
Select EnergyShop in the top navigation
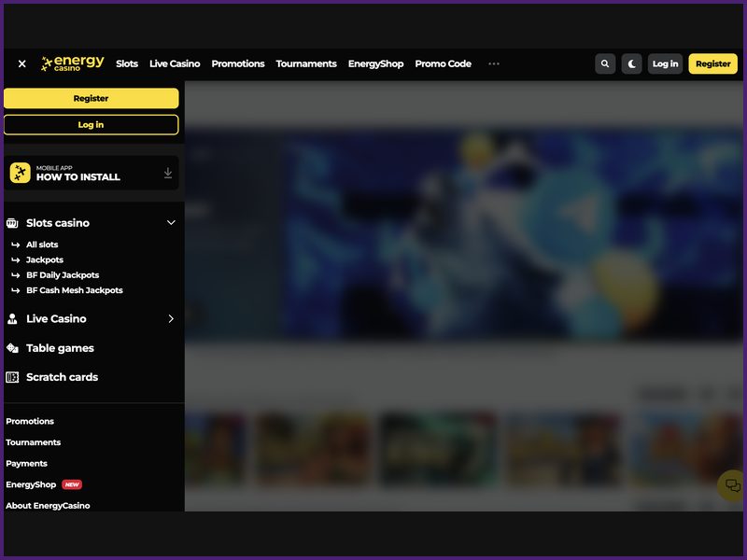click(375, 63)
